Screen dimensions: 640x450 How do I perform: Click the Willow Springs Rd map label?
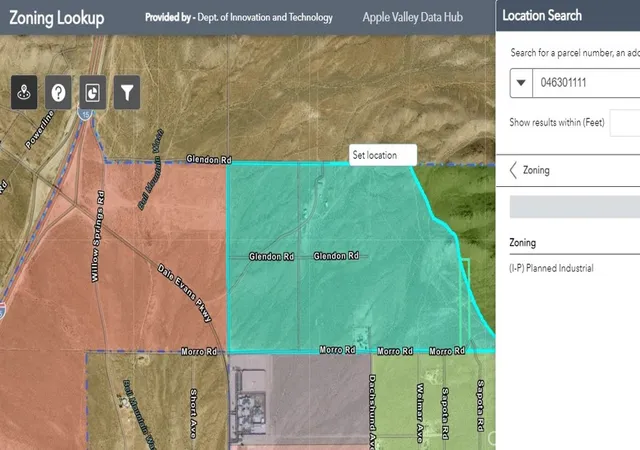[98, 236]
